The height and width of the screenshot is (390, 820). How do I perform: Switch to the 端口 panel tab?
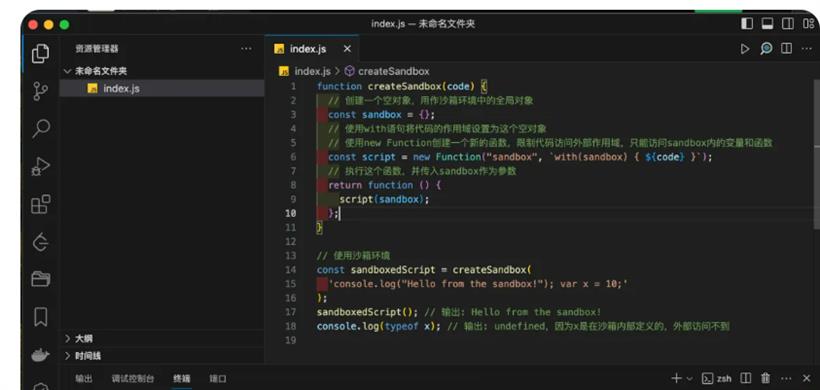(218, 378)
